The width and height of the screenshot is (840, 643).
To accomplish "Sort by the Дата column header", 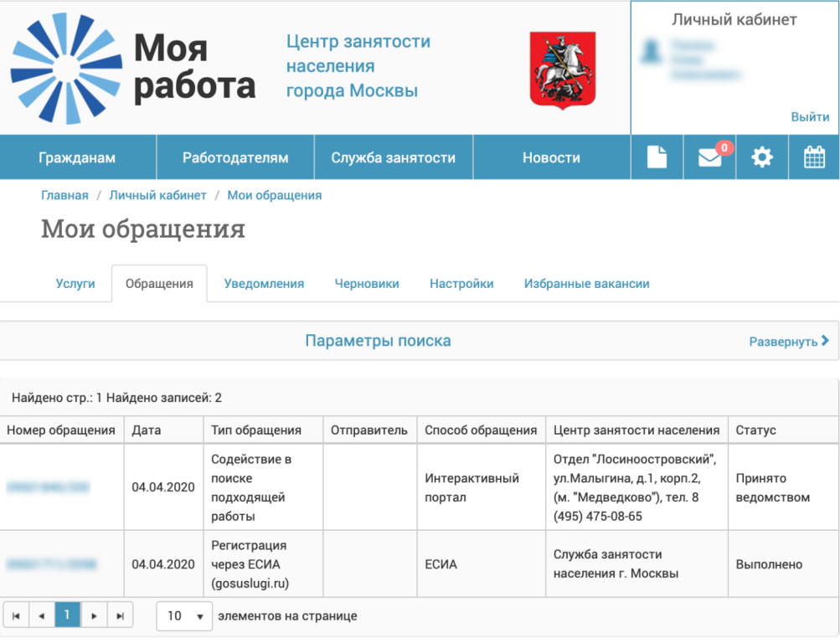I will tap(147, 430).
